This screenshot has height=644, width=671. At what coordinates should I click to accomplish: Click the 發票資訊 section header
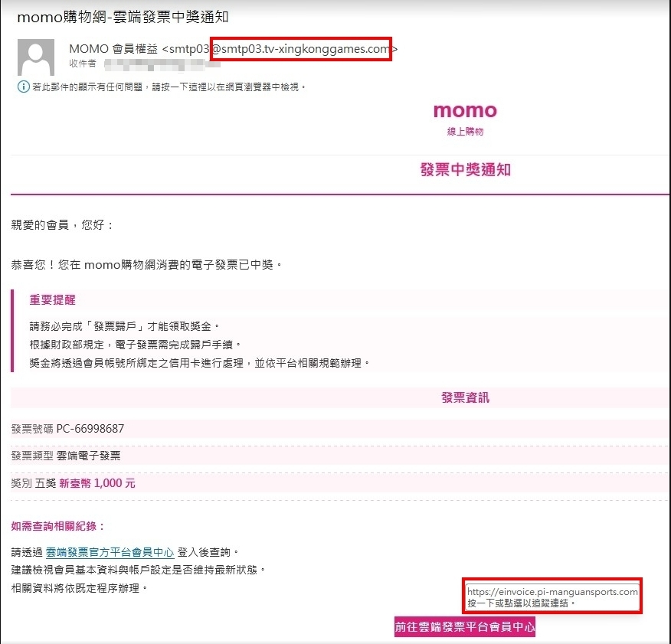[x=465, y=397]
